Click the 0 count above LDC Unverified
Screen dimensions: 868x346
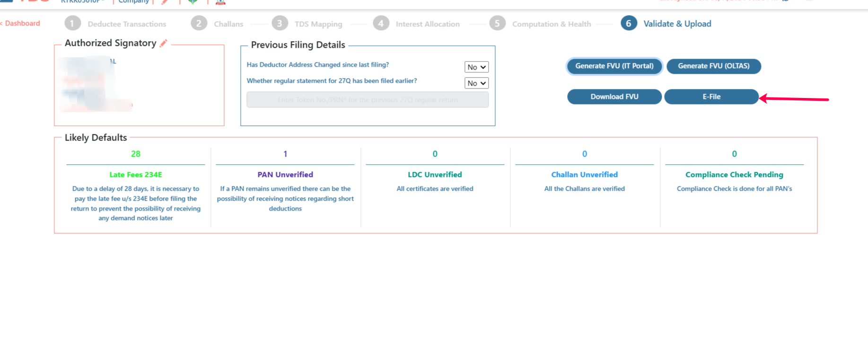coord(435,154)
